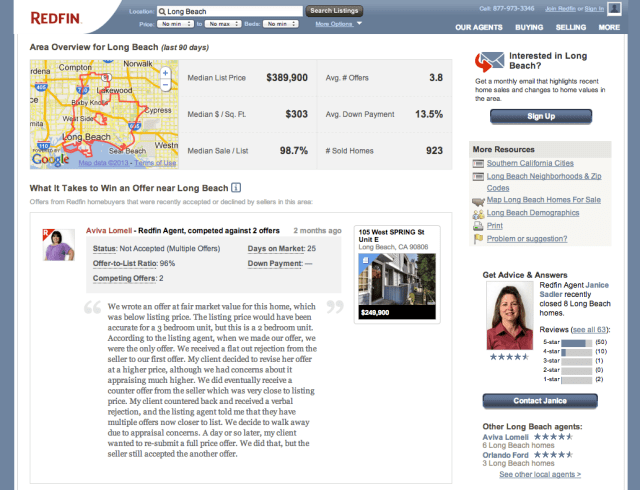
Task: Click Janice Sadler's agent photo
Action: click(510, 315)
